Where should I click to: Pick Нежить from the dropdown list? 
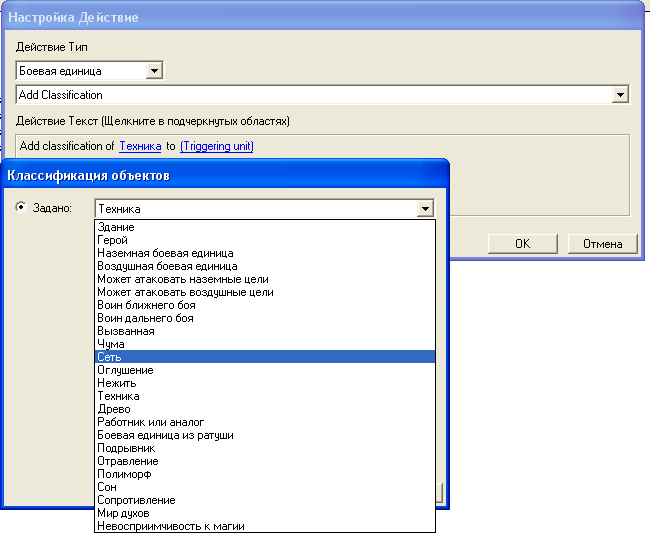point(265,383)
